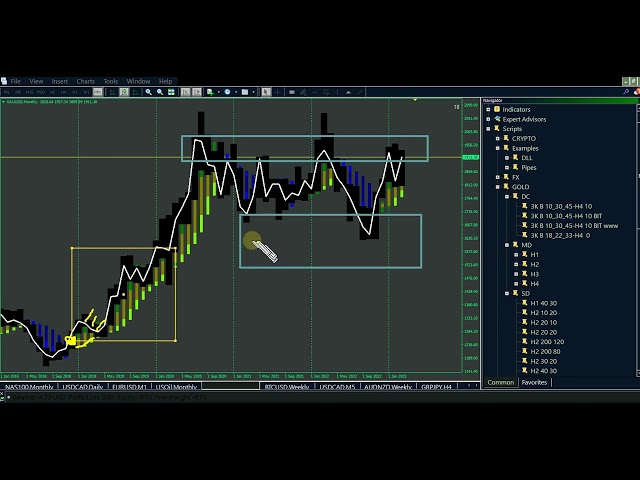The width and height of the screenshot is (640, 480).
Task: Collapse the GOLD scripts folder
Action: (x=497, y=186)
